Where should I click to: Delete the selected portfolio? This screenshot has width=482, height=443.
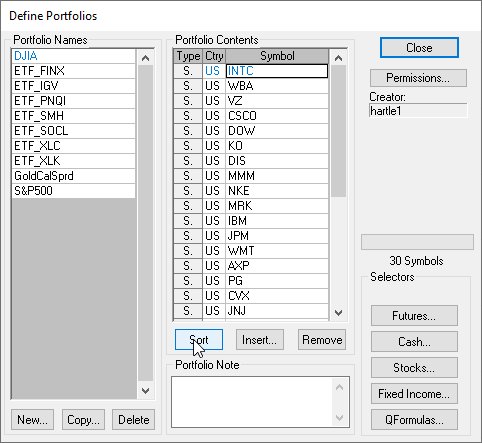134,419
